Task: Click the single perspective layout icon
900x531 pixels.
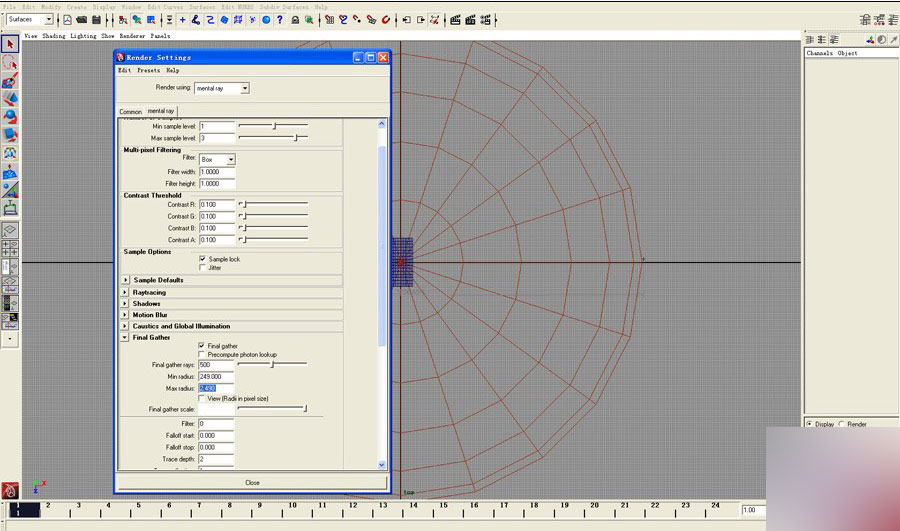Action: pos(10,229)
